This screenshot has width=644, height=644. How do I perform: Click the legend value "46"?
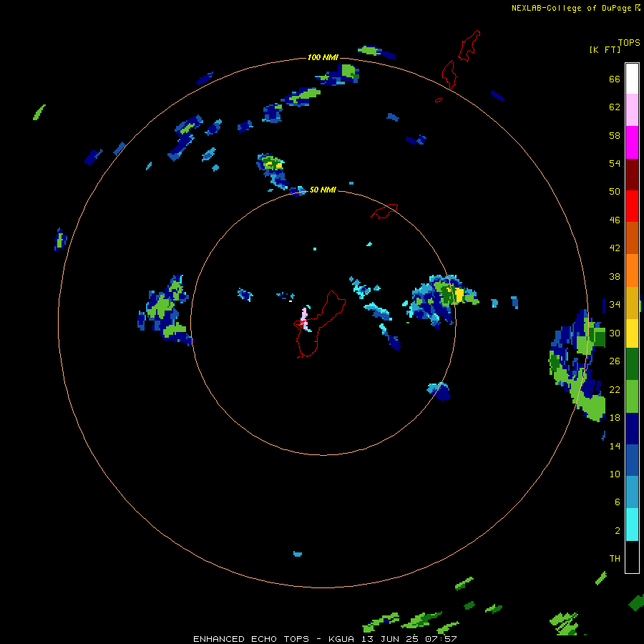point(615,220)
